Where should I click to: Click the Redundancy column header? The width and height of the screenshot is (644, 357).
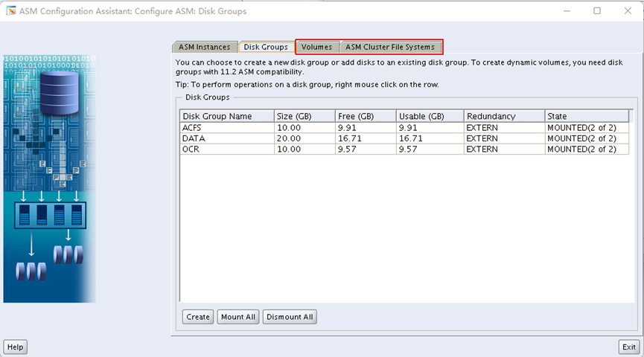tap(504, 116)
